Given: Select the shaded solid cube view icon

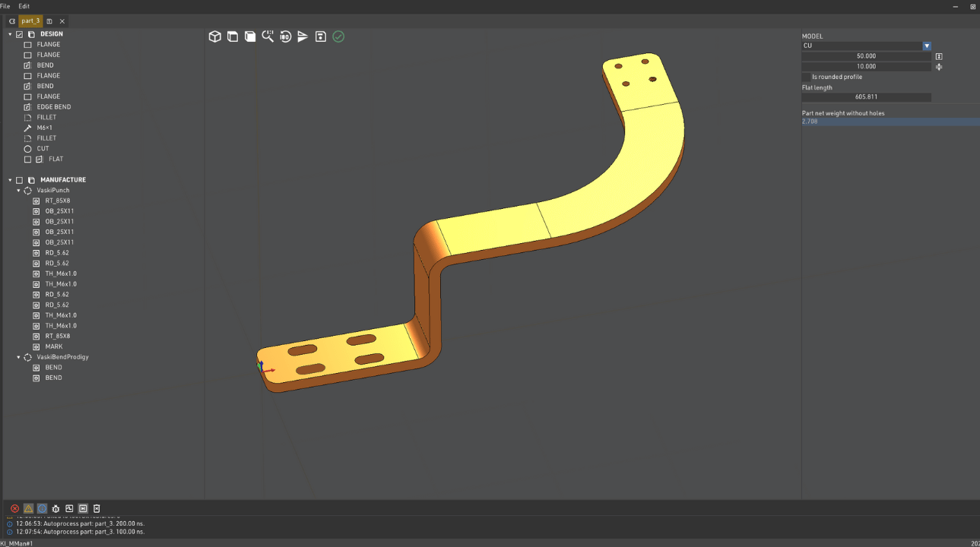Looking at the screenshot, I should 250,36.
